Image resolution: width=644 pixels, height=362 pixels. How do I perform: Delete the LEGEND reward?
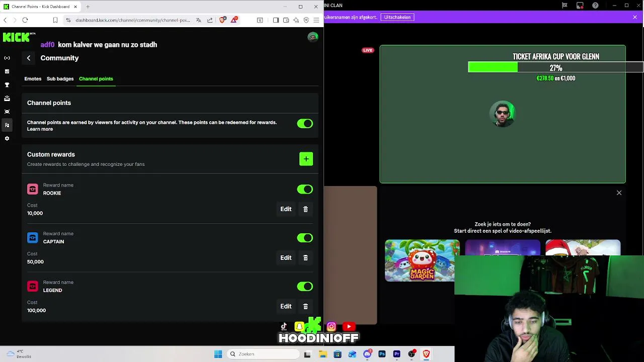point(305,306)
